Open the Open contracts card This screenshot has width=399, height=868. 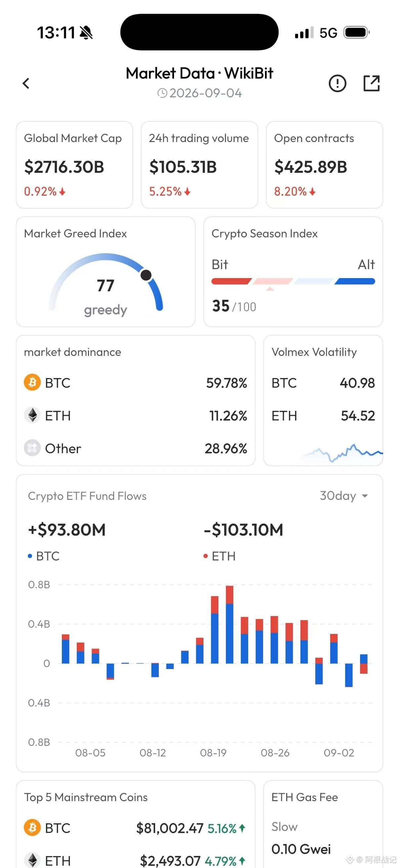coord(324,165)
